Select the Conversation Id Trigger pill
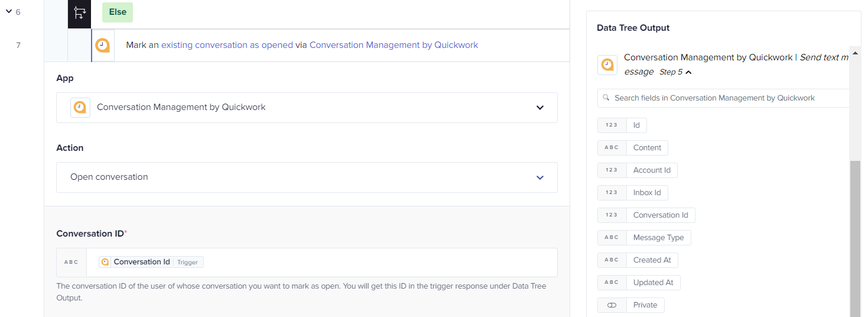The height and width of the screenshot is (317, 868). pyautogui.click(x=151, y=262)
